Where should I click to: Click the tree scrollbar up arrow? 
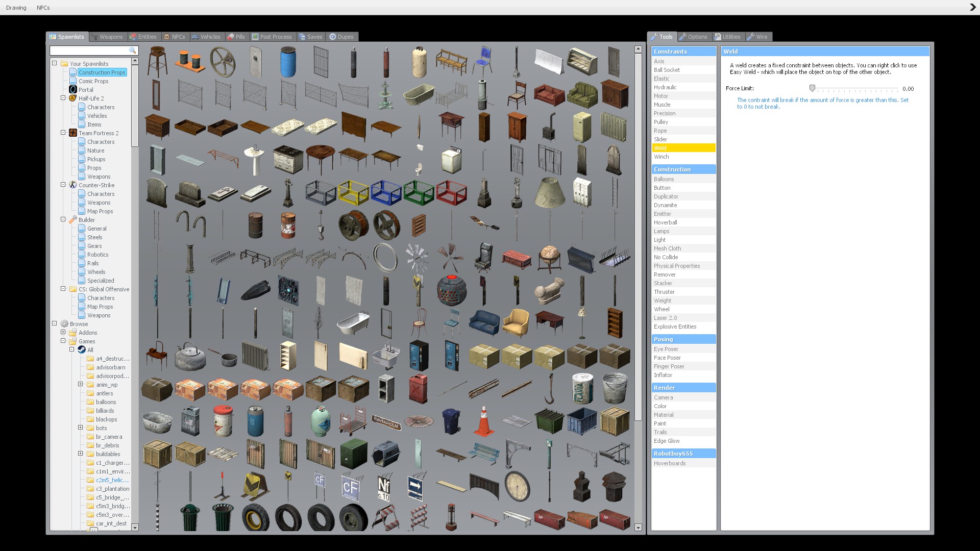[135, 61]
